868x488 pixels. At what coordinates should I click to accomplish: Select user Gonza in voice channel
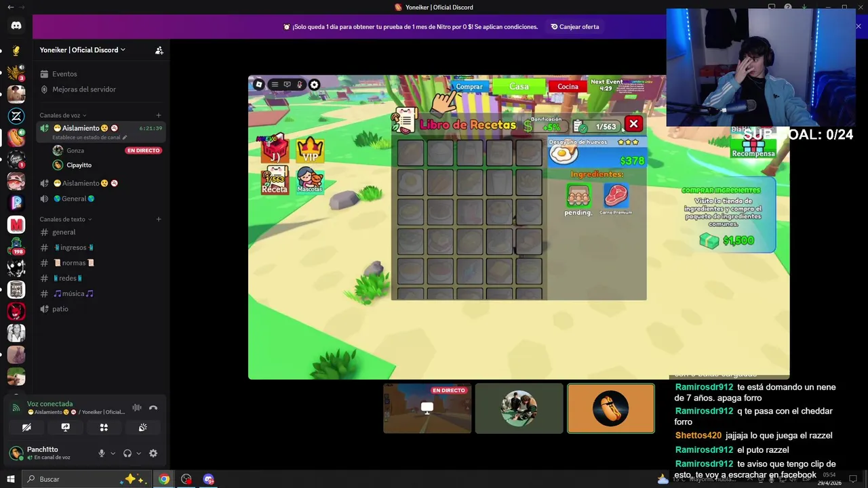tap(108, 150)
